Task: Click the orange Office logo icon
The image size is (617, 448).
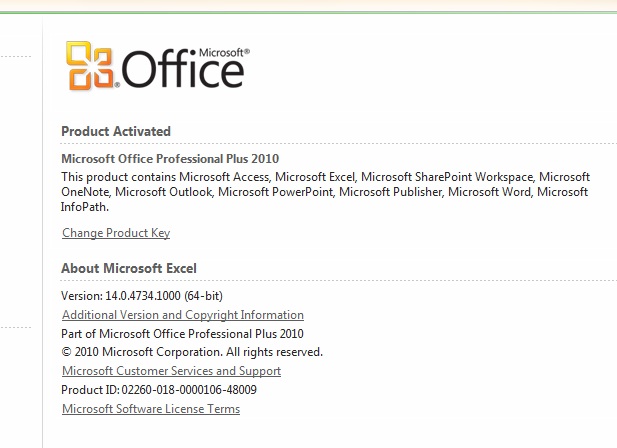Action: point(91,65)
